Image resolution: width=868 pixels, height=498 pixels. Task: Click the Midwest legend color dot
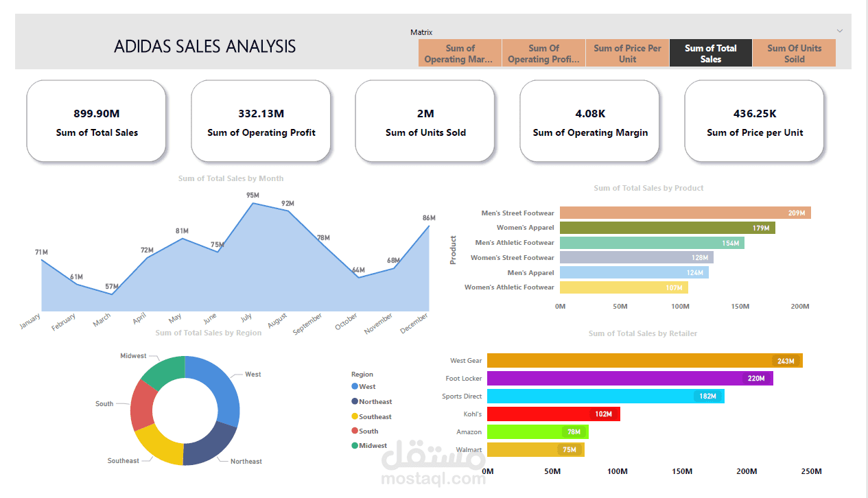355,446
